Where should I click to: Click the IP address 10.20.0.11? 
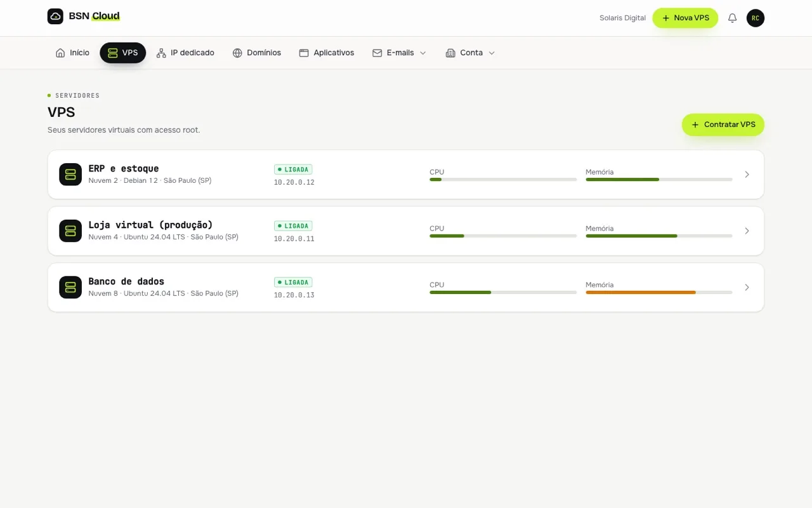(294, 239)
